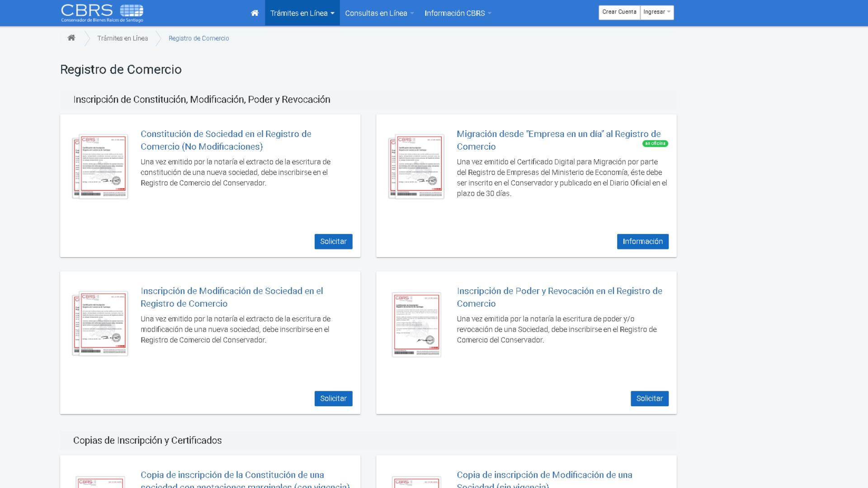This screenshot has width=868, height=488.
Task: Expand the Información CBRS menu
Action: (458, 13)
